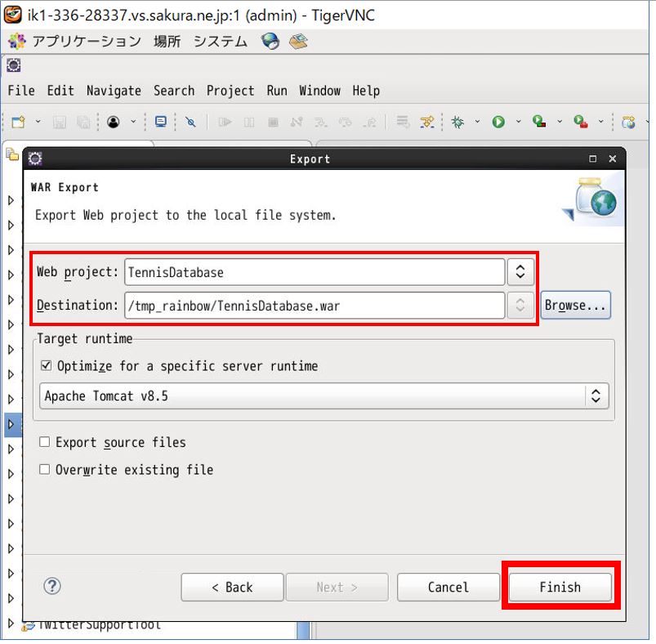
Task: Click the Eclipse window icon above the menu bar
Action: [13, 65]
